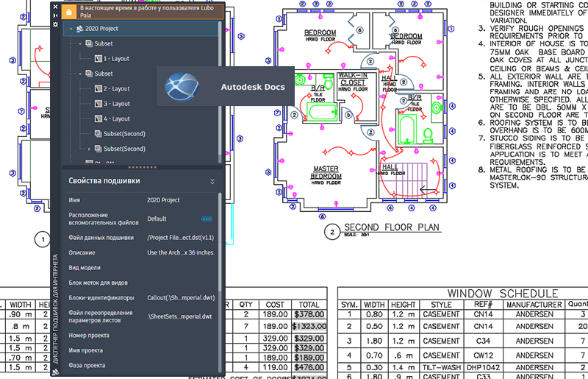Expand the last Subset(Second) node
The height and width of the screenshot is (379, 588).
(x=89, y=149)
